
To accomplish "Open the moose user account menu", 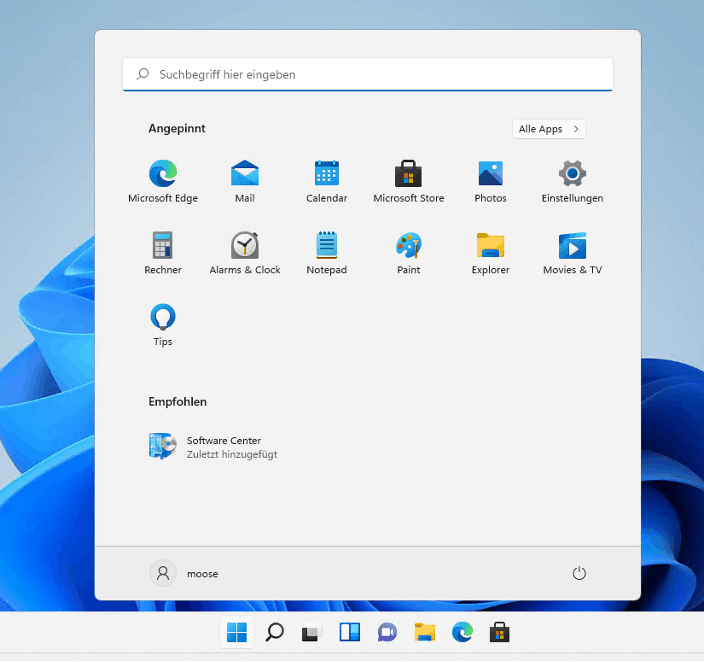I will [184, 574].
